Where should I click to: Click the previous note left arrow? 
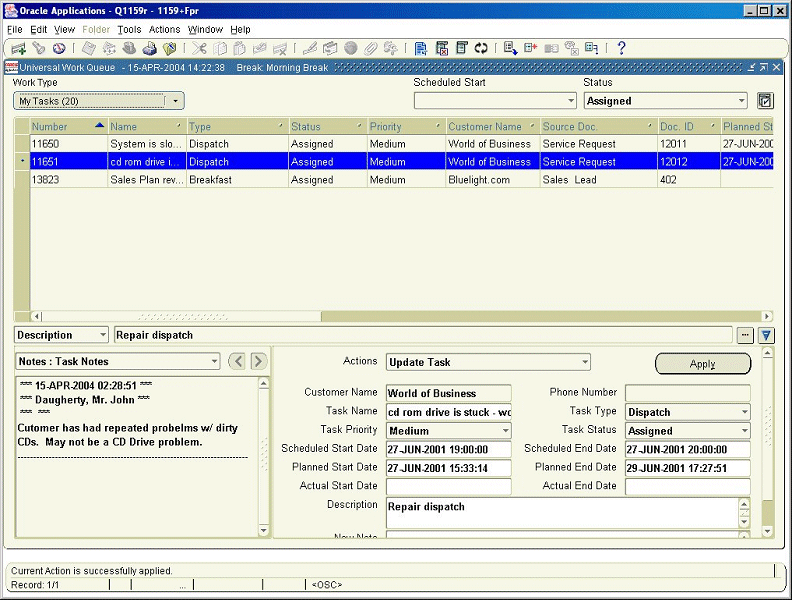237,361
